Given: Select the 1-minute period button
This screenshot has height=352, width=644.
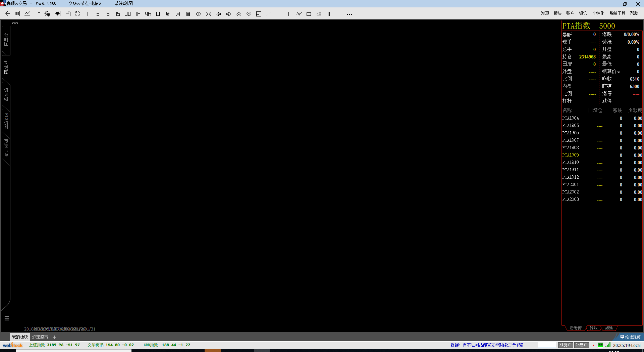Looking at the screenshot, I should coord(88,14).
